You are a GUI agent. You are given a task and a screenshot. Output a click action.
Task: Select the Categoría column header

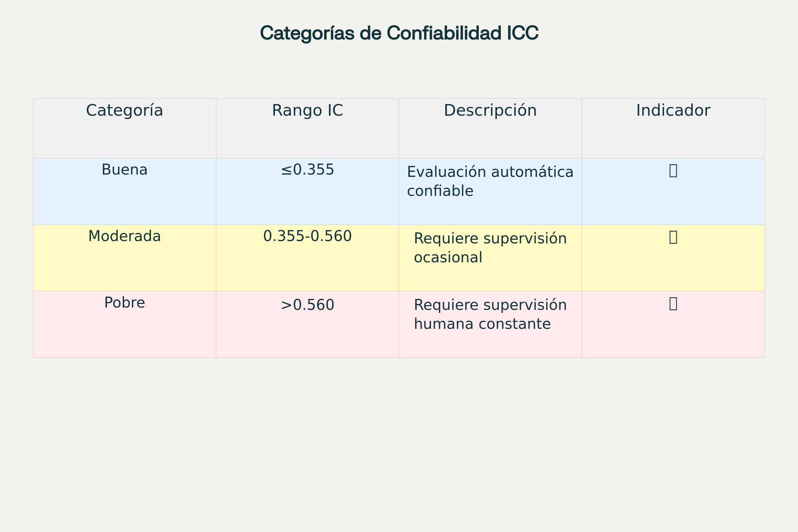(124, 111)
